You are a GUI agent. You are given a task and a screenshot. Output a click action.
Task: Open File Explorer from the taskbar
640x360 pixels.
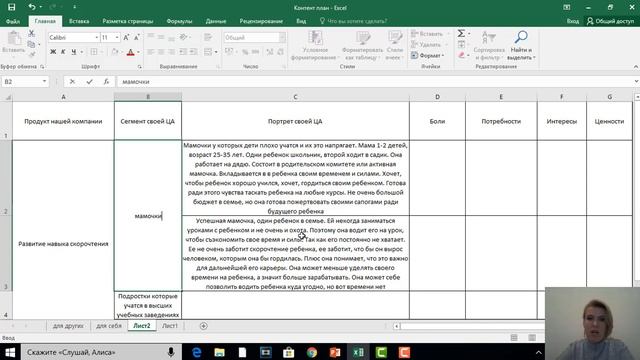tap(220, 352)
